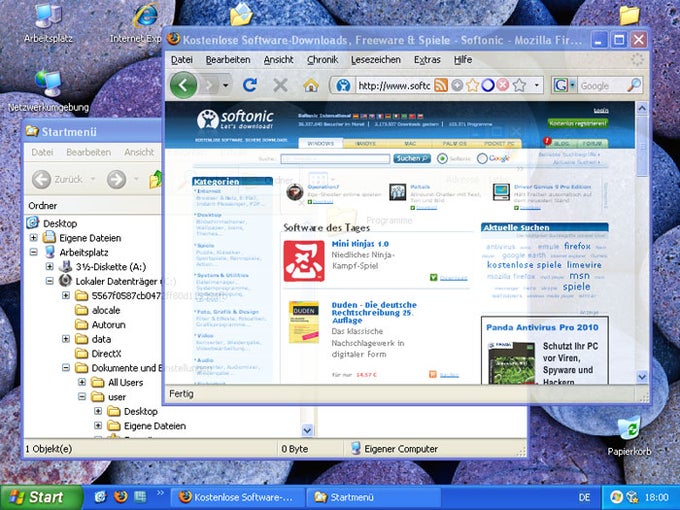Collapse the Lokaler Datenträger node
Viewport: 680px width, 510px height.
click(49, 281)
